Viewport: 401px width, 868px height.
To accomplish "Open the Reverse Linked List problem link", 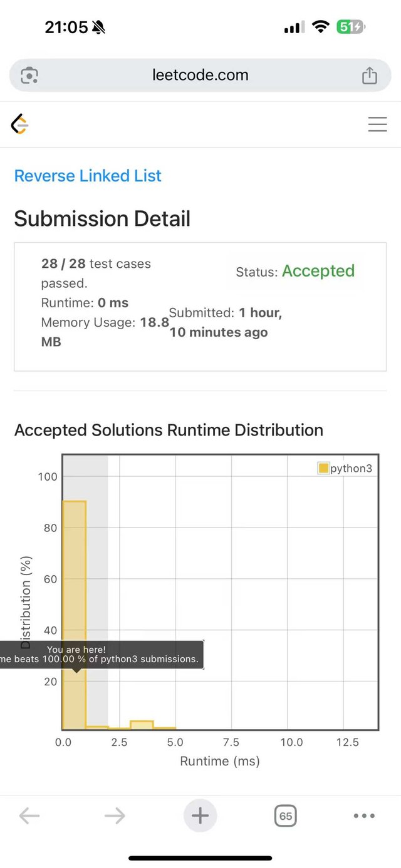I will tap(88, 176).
